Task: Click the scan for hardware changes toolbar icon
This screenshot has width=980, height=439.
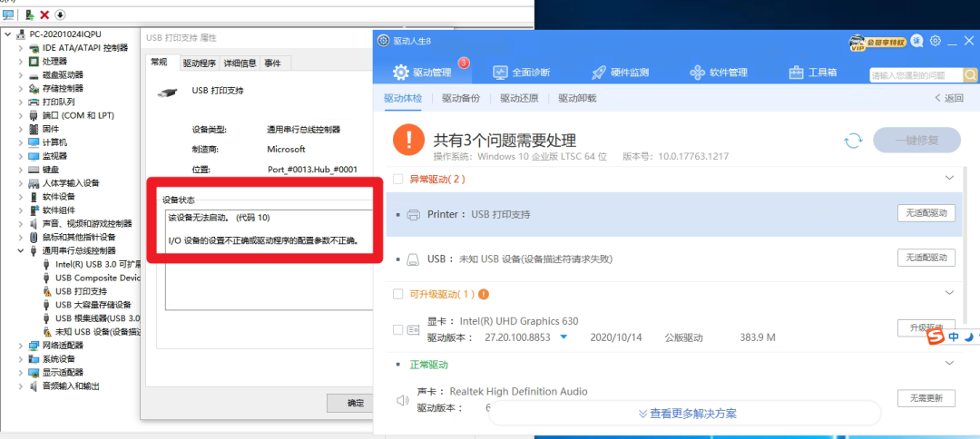Action: pos(9,15)
